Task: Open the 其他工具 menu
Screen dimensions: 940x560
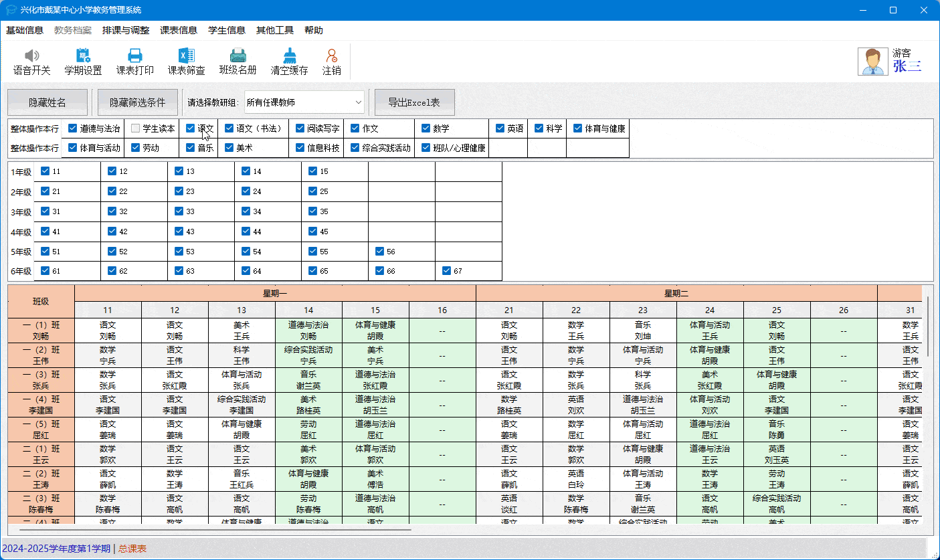Action: [x=274, y=30]
